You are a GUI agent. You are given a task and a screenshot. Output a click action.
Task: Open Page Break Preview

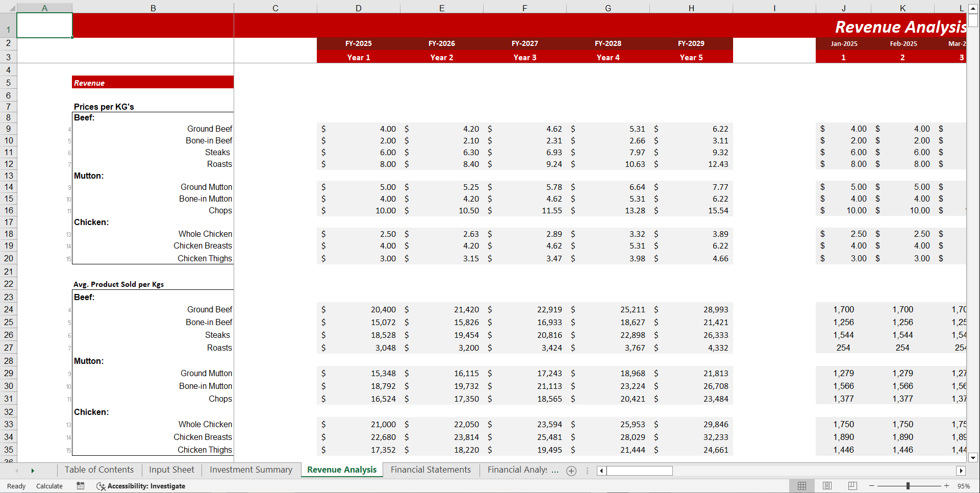[x=852, y=486]
